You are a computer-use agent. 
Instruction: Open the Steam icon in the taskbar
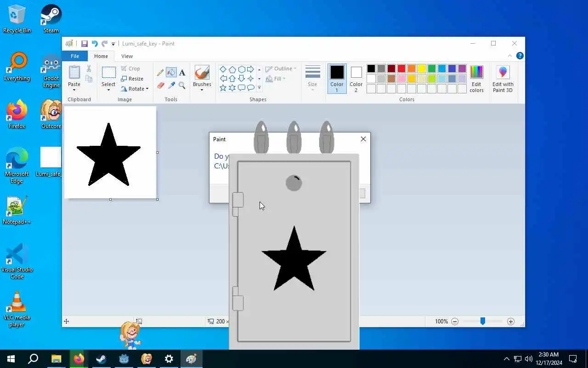(x=101, y=359)
